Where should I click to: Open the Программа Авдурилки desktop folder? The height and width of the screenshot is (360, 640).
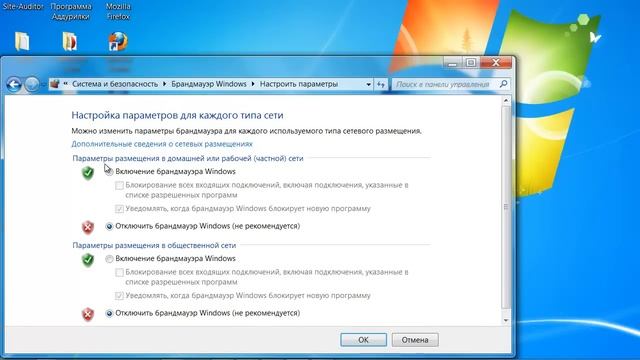70,42
